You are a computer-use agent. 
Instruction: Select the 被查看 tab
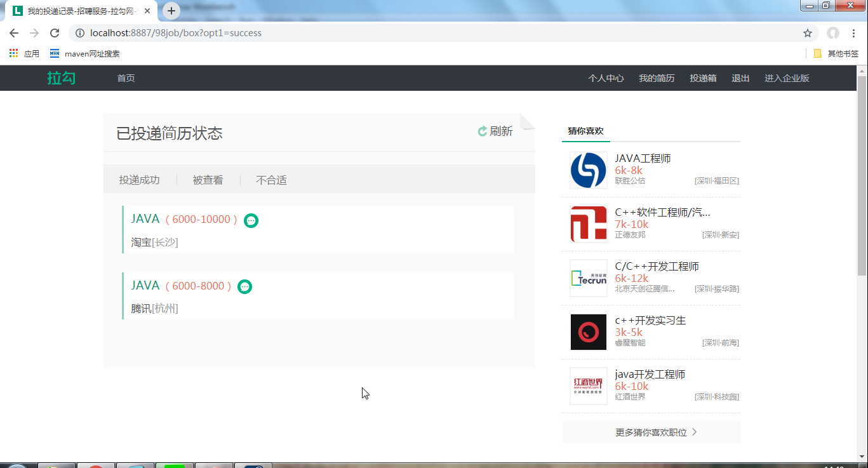[x=208, y=180]
